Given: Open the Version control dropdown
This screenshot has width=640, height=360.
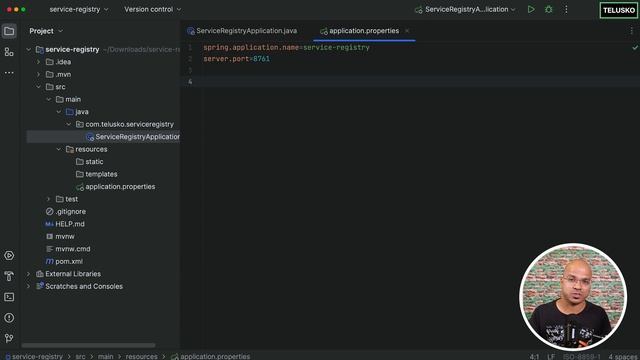Looking at the screenshot, I should [x=153, y=9].
